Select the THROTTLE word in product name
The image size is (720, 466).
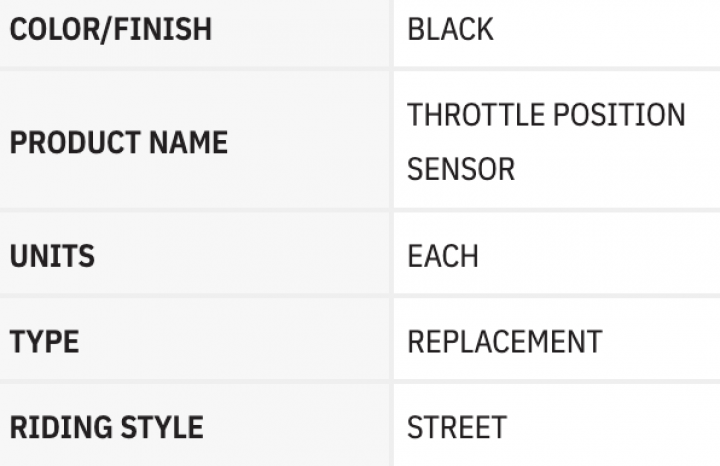click(x=476, y=115)
